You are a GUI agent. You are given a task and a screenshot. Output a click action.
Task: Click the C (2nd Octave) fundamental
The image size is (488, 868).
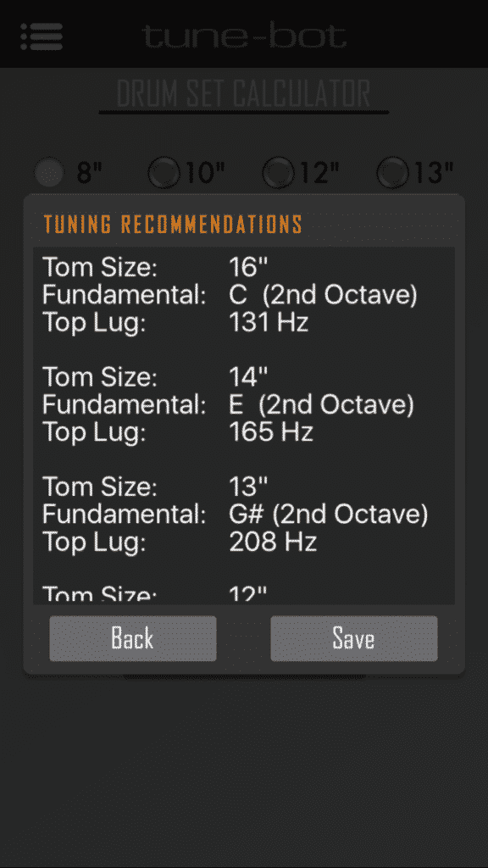pyautogui.click(x=324, y=294)
